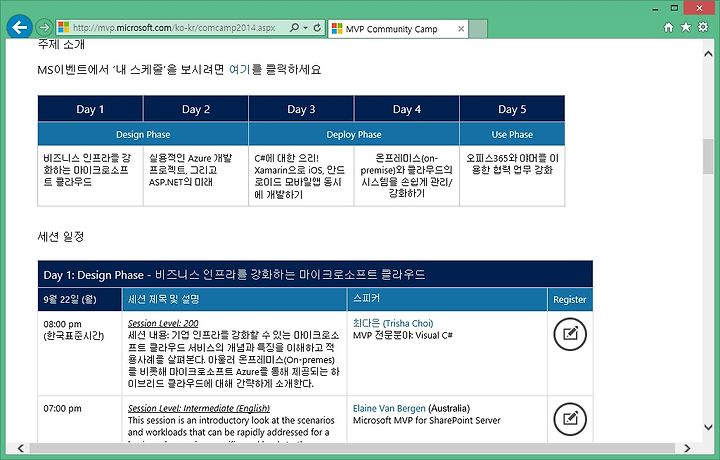Select the MVP Community Camp tab
Screen dimensions: 720x460
coord(398,29)
